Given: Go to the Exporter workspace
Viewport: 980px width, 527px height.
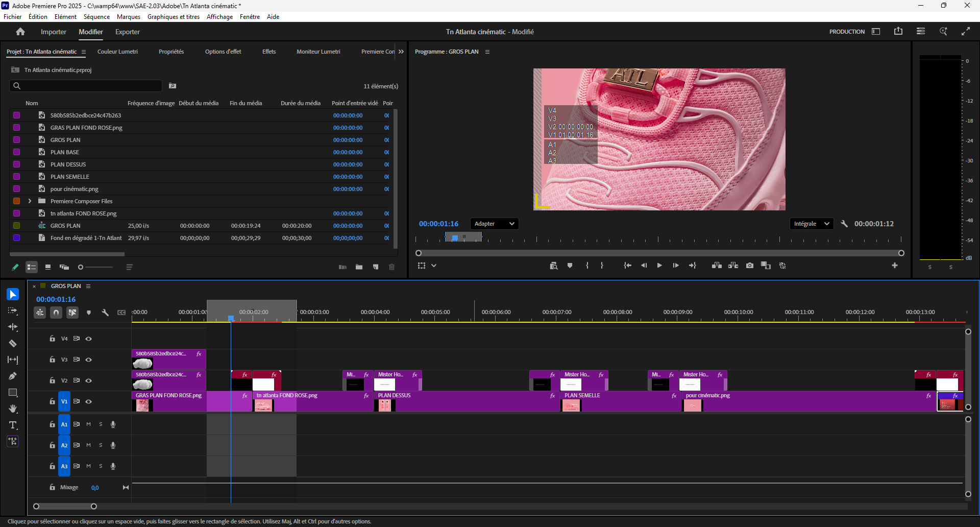Looking at the screenshot, I should tap(128, 32).
